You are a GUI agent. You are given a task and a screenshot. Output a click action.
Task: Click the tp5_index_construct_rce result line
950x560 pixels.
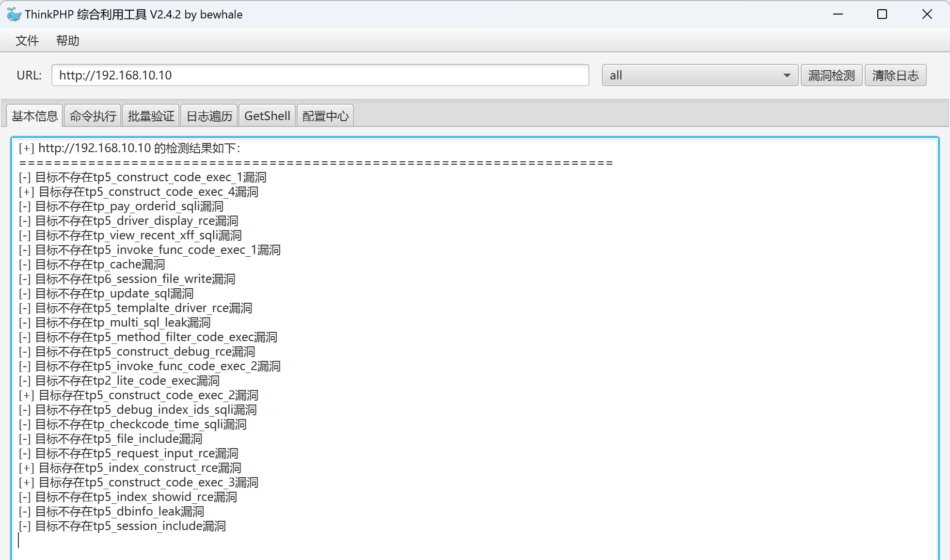click(x=140, y=468)
